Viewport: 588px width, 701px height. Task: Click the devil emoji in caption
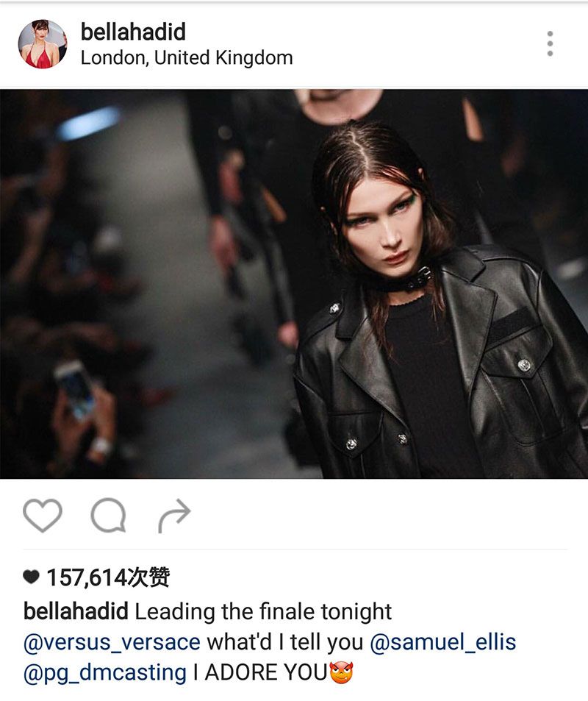coord(341,673)
